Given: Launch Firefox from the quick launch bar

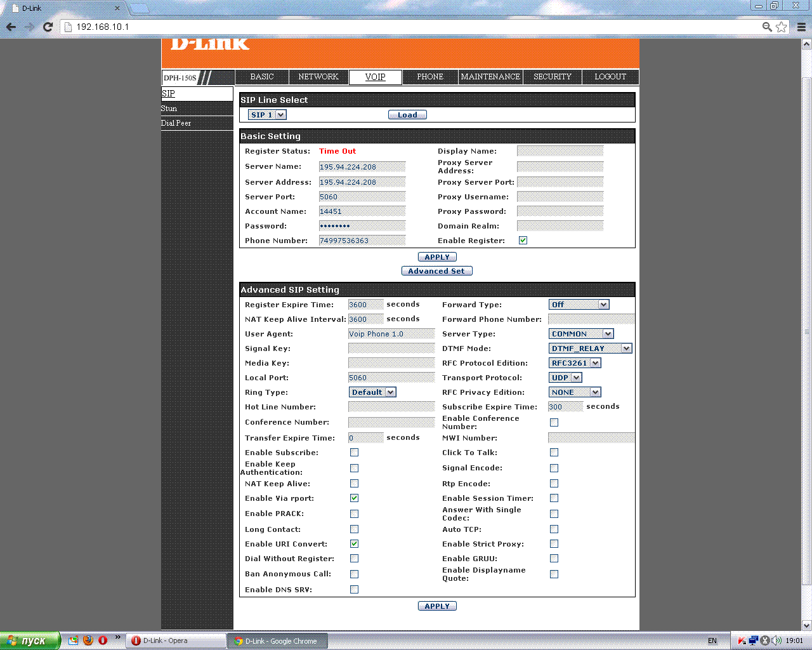Looking at the screenshot, I should click(x=88, y=640).
